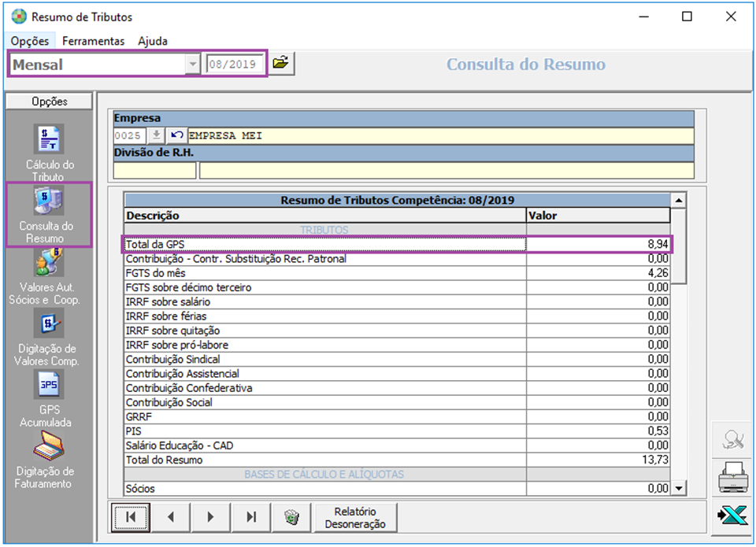
Task: Click the table vertical scrollbar thumb
Action: pyautogui.click(x=678, y=246)
